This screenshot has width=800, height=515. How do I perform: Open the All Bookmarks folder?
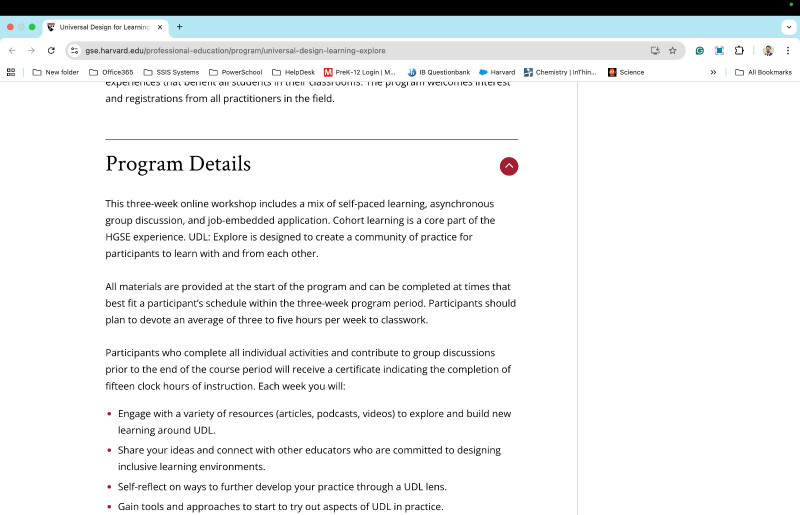763,72
